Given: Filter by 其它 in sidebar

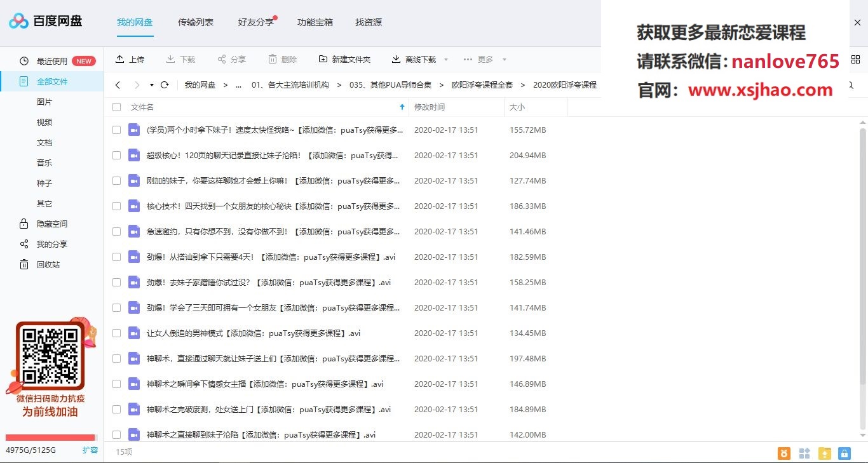Looking at the screenshot, I should pos(44,203).
